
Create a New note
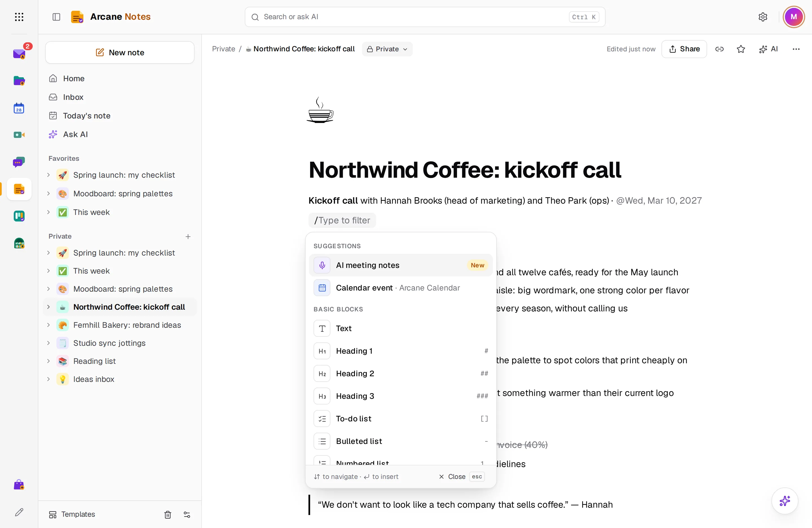point(120,52)
